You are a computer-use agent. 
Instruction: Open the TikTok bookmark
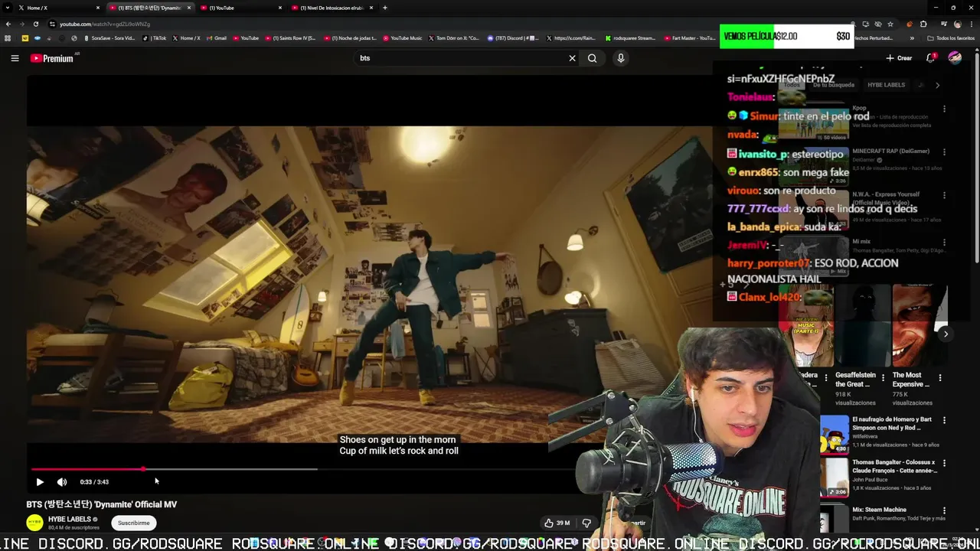(x=155, y=38)
